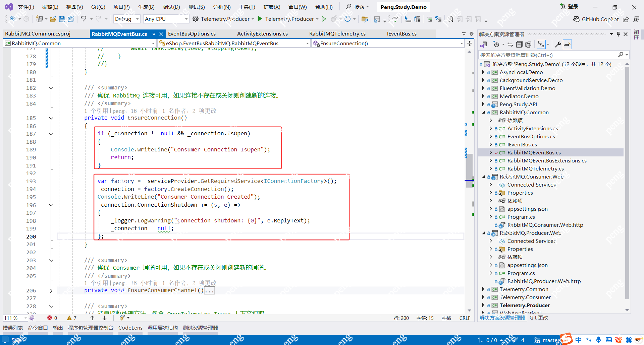Collapse the RabbitMQ.Producer.Web project node

(x=483, y=233)
